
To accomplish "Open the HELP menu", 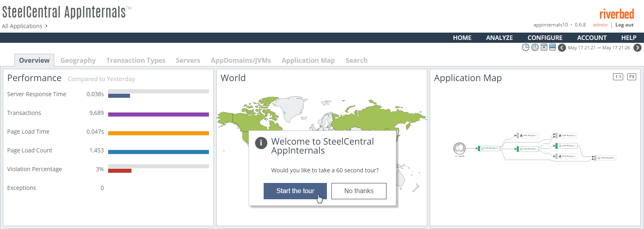I will [629, 37].
